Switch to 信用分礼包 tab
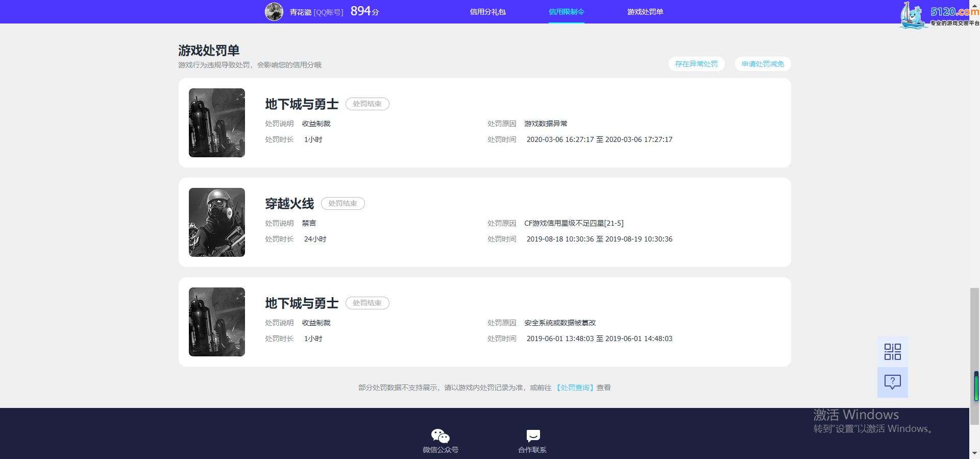Screen dimensions: 980x459 (487, 12)
